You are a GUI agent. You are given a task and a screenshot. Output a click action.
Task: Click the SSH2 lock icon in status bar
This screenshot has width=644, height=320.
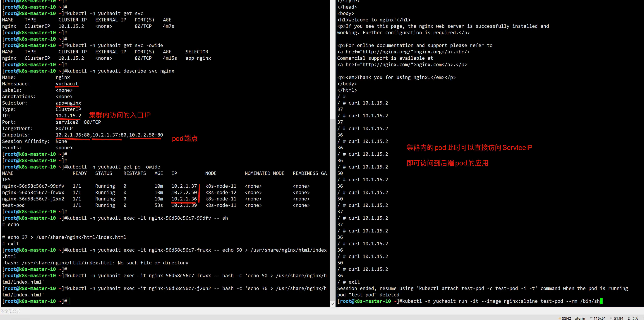[x=560, y=318]
